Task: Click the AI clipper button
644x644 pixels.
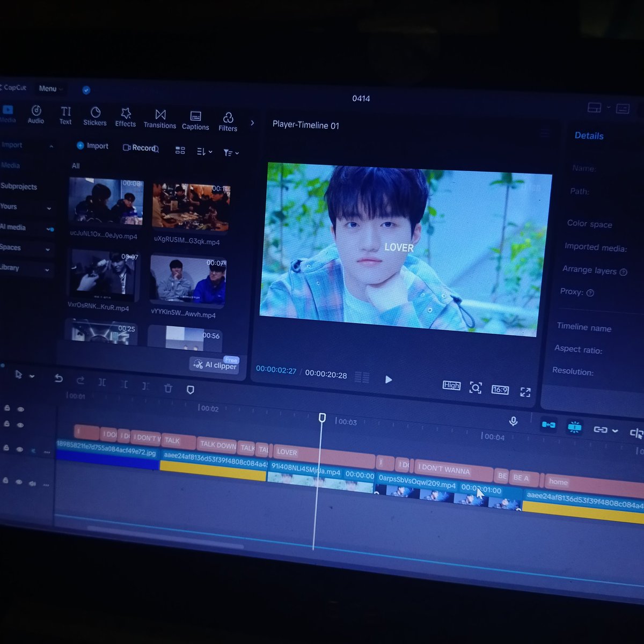Action: (215, 364)
